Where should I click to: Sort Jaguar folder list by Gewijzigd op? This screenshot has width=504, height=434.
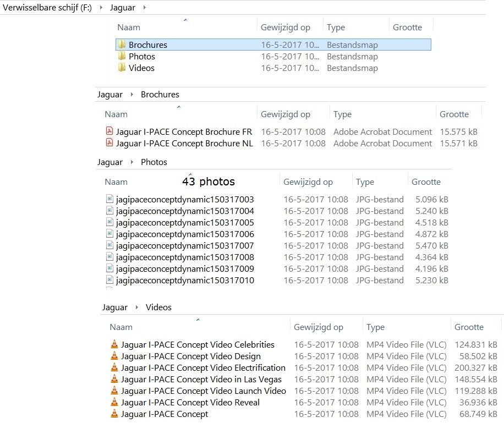[x=286, y=28]
